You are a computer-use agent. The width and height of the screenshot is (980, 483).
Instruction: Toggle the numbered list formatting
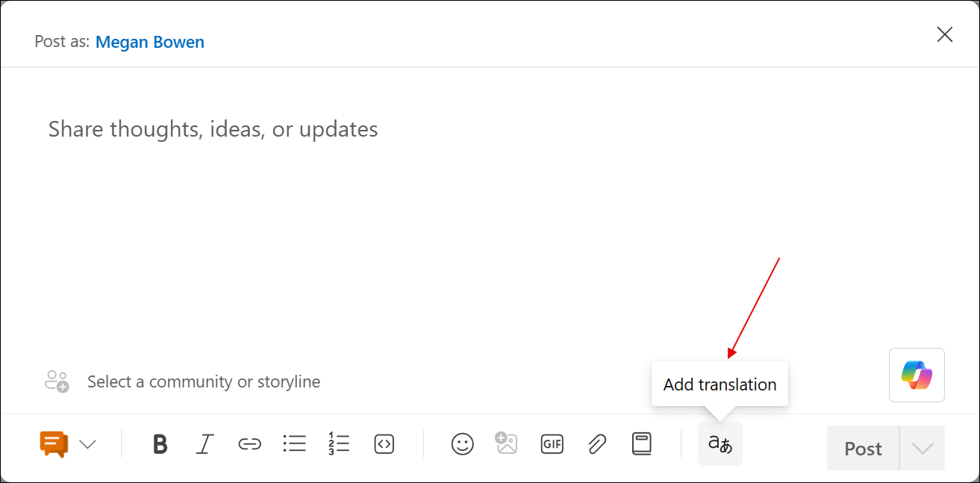tap(339, 443)
